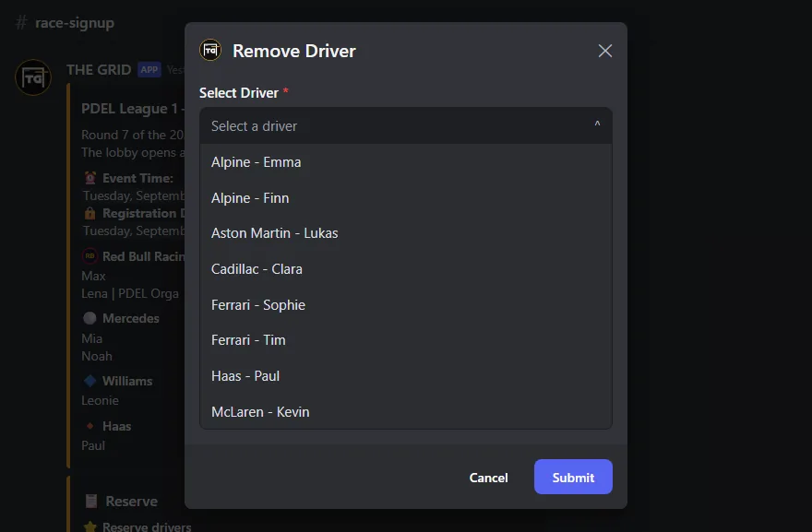The width and height of the screenshot is (812, 532).
Task: Click 'Lena | PDEL Orga' text
Action: click(x=130, y=293)
